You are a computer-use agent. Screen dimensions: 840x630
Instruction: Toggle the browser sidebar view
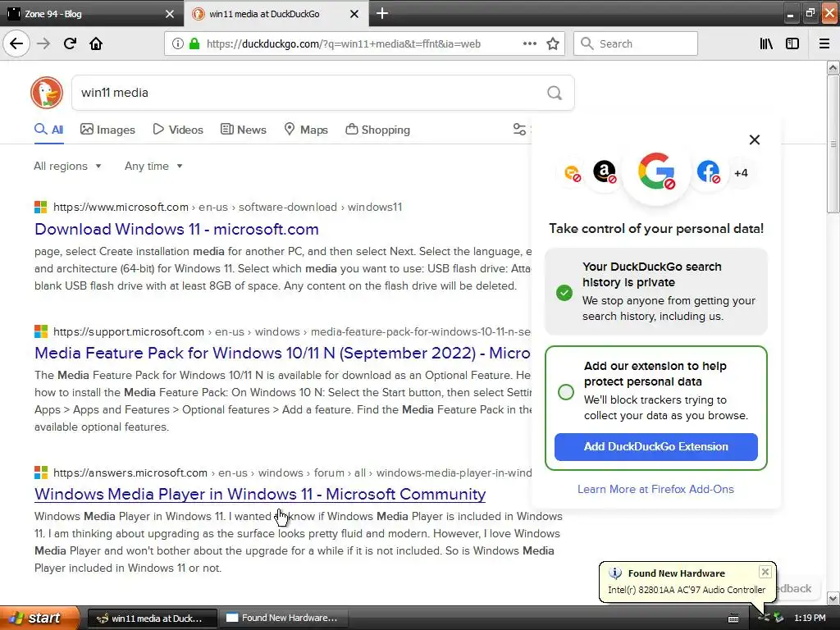click(x=792, y=43)
